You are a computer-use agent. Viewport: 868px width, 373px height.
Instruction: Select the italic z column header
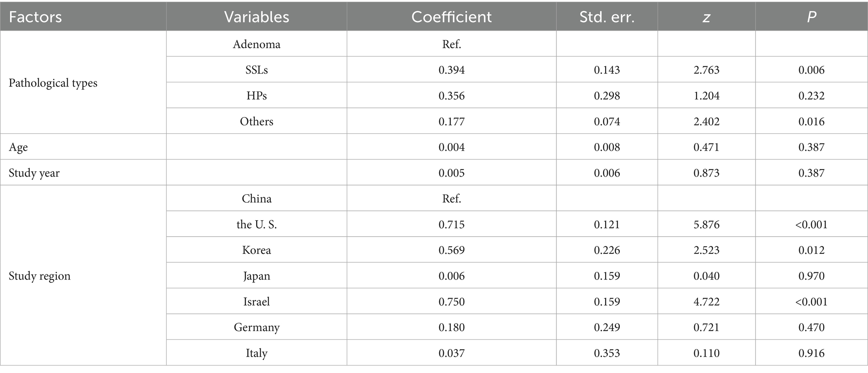(x=706, y=17)
